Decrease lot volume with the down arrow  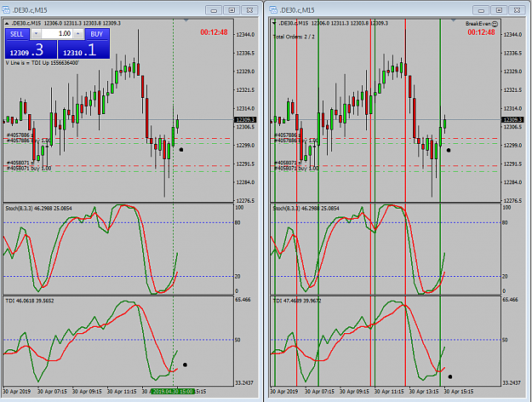click(36, 33)
